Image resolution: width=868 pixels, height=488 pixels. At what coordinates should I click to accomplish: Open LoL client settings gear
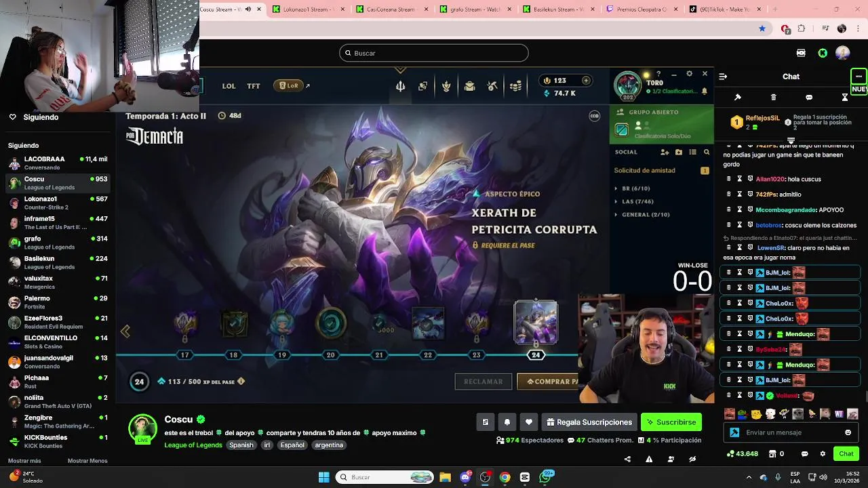tap(689, 74)
